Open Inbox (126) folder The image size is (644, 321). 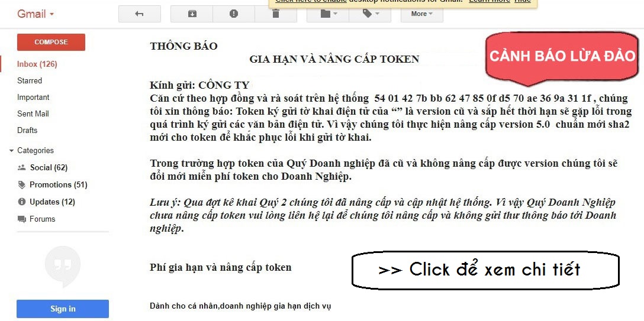pyautogui.click(x=37, y=64)
